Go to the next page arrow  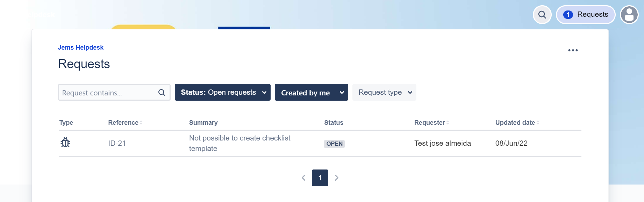[x=336, y=178]
